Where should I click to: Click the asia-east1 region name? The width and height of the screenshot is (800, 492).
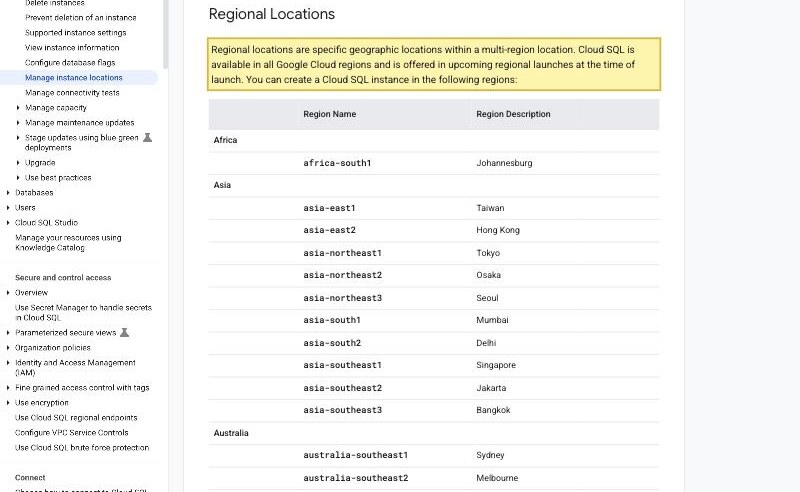(x=329, y=208)
